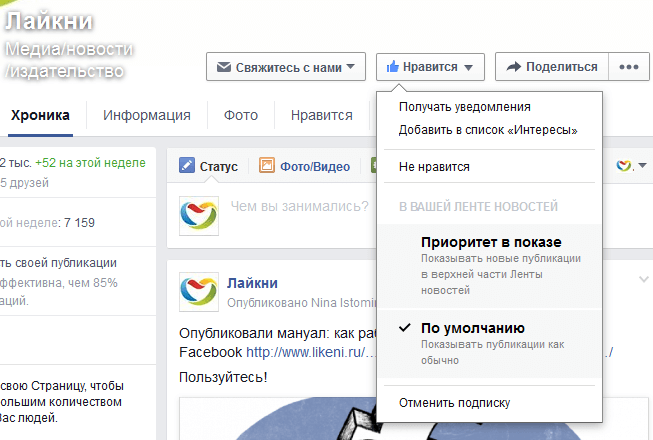Click the Лайкни avatar in the post header
653x440 pixels.
197,290
